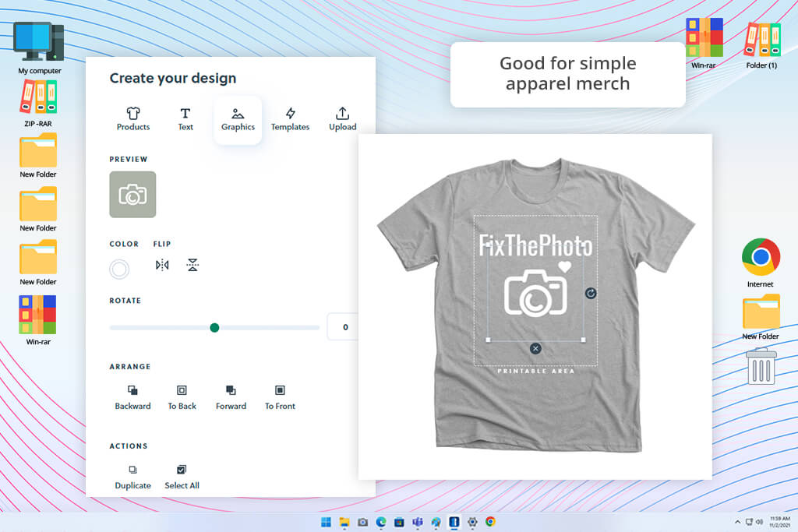798x532 pixels.
Task: Bring graphic To Front
Action: click(x=280, y=397)
